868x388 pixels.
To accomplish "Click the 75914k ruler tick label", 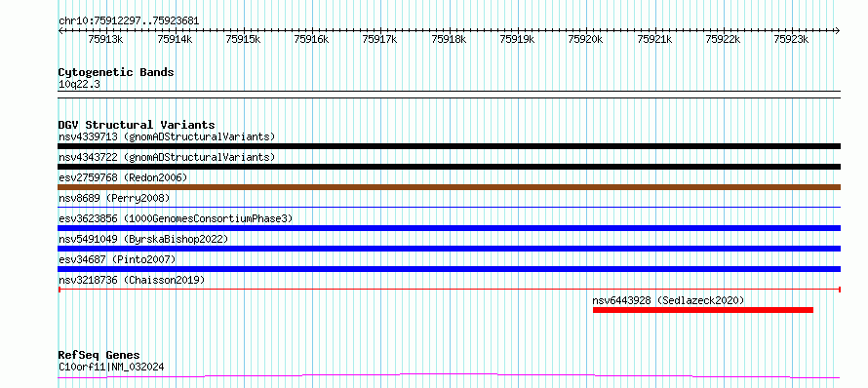I will (175, 39).
